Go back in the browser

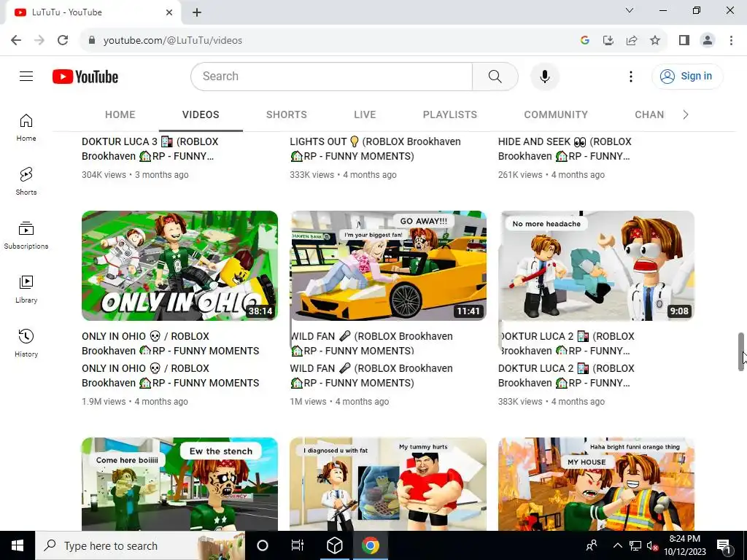click(x=16, y=40)
